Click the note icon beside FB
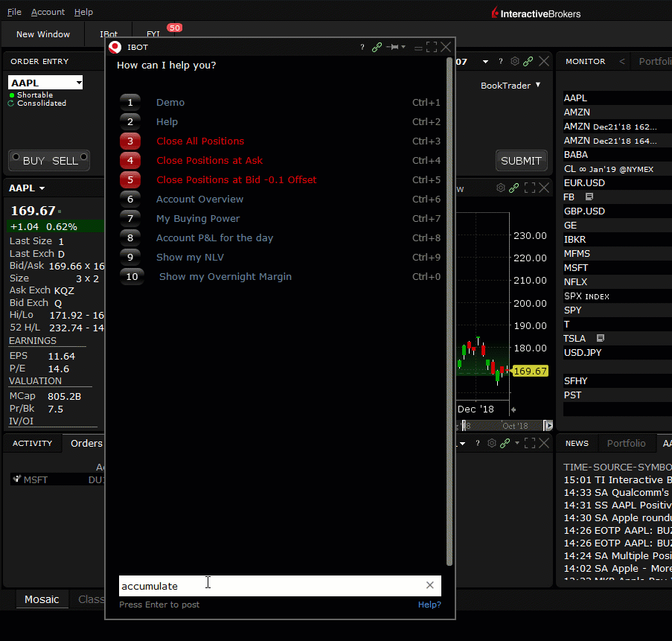Viewport: 672px width, 641px height. (589, 197)
